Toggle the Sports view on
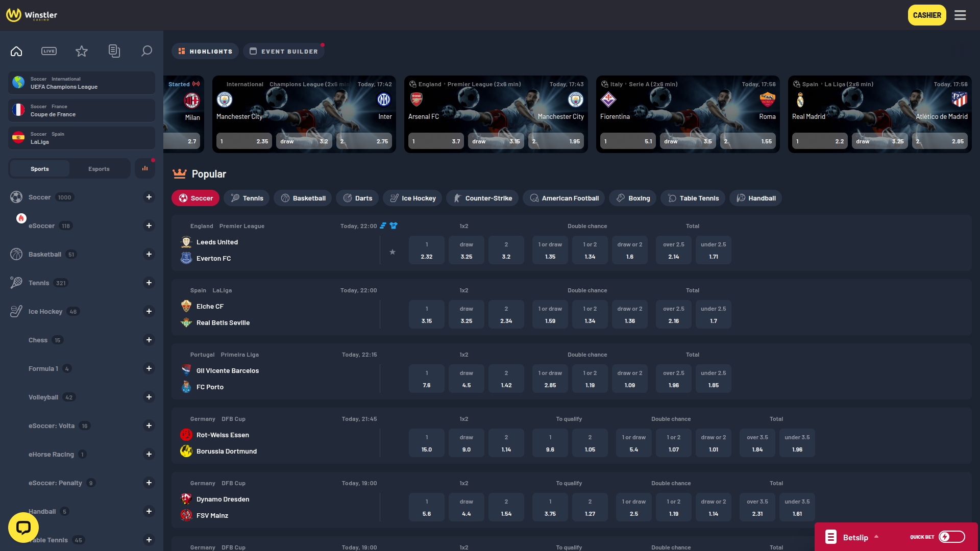 pos(39,168)
